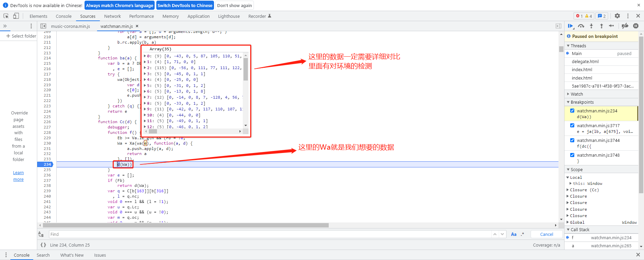Switch to the Network tab

[x=112, y=16]
